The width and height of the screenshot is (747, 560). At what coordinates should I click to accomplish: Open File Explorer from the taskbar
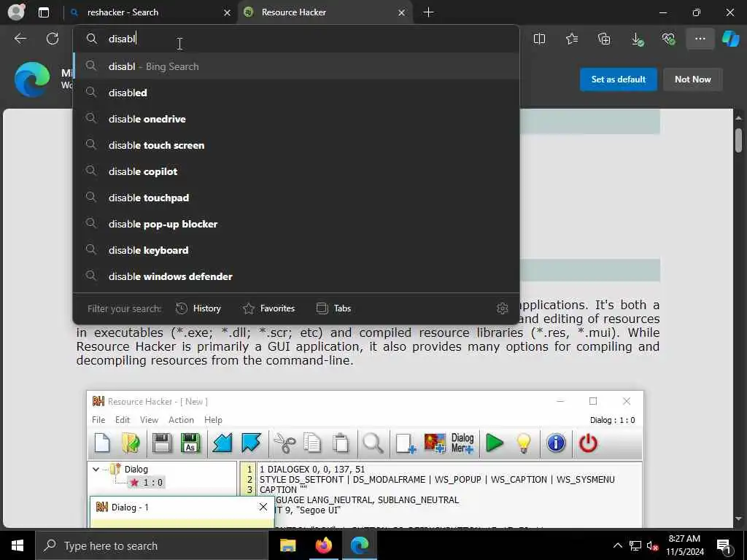pyautogui.click(x=287, y=545)
